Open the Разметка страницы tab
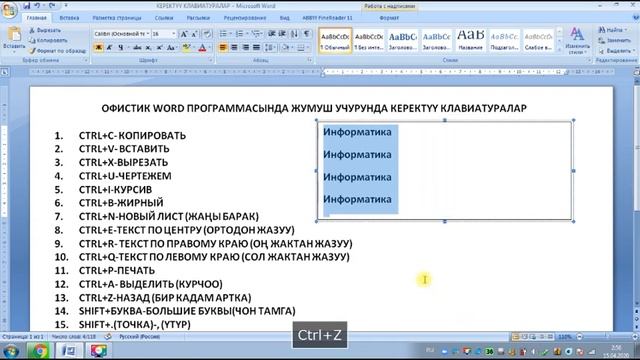640x360 pixels. 117,18
